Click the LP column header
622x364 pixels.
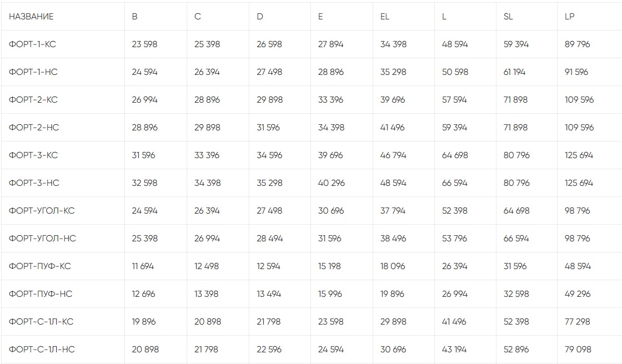click(569, 17)
